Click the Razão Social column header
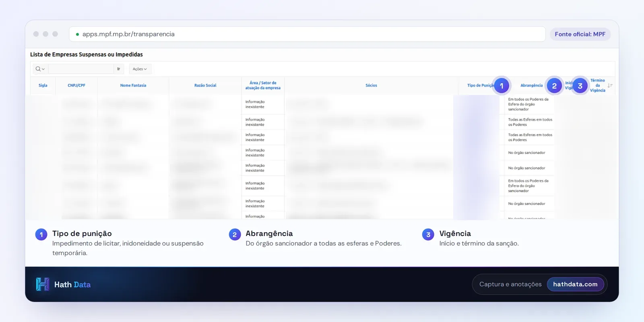The height and width of the screenshot is (322, 644). (205, 85)
